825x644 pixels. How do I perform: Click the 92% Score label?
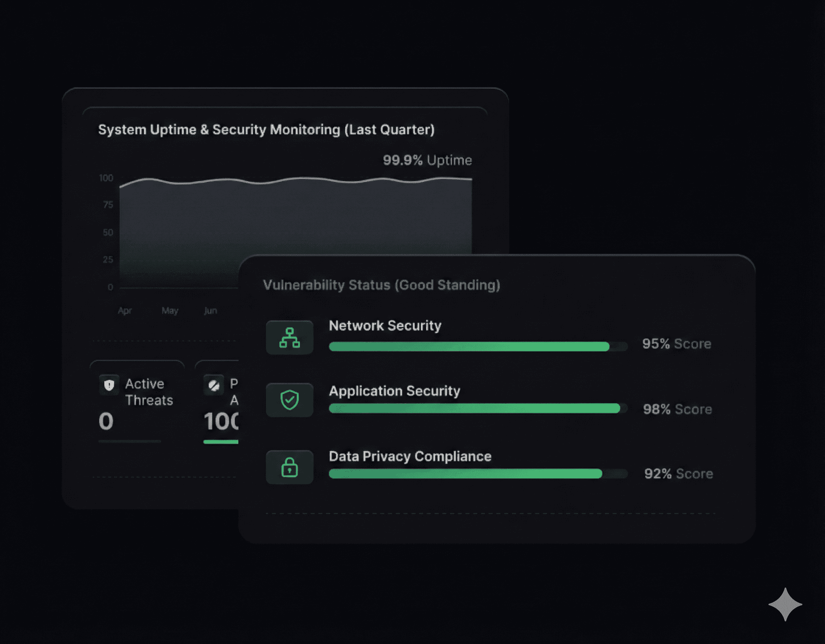click(678, 474)
